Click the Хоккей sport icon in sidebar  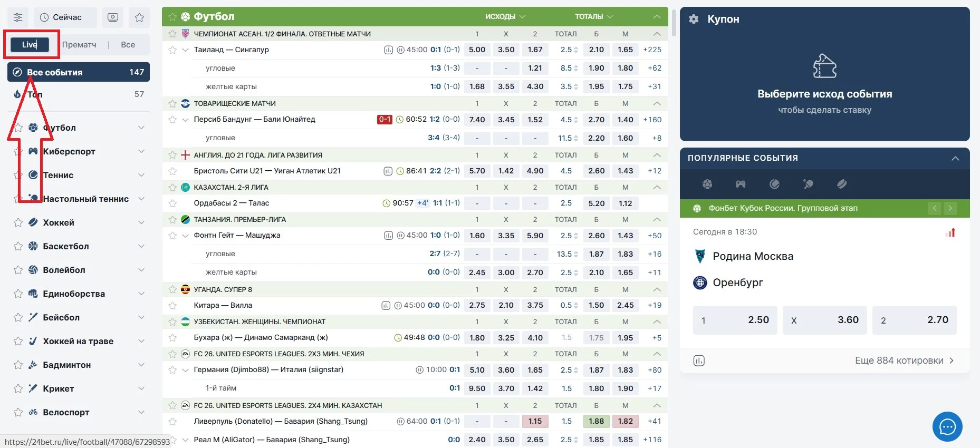pos(33,222)
